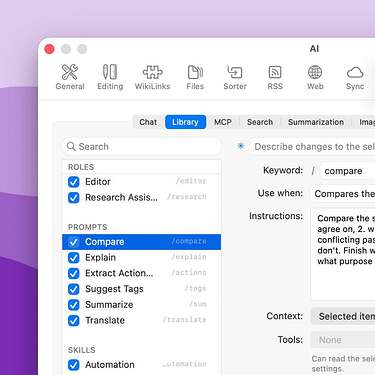
Task: Uncheck the Research Assistant role
Action: tap(74, 198)
